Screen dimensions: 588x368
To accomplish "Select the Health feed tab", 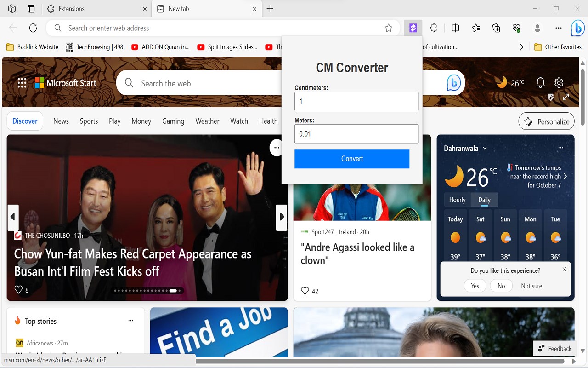I will (x=268, y=121).
